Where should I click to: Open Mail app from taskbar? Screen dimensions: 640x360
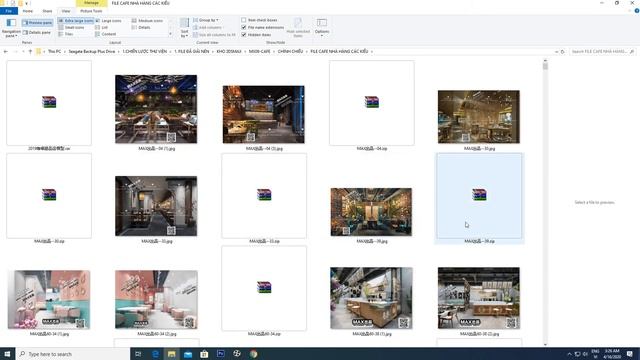[x=188, y=354]
